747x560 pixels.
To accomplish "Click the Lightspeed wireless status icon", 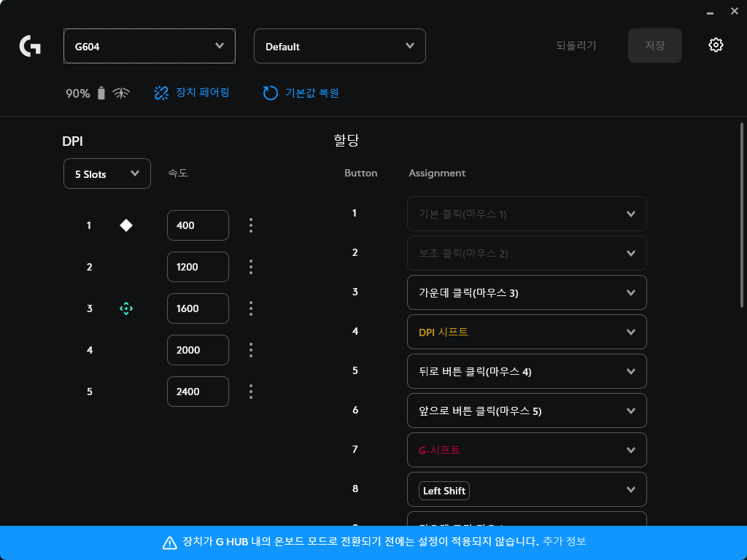I will pyautogui.click(x=120, y=93).
